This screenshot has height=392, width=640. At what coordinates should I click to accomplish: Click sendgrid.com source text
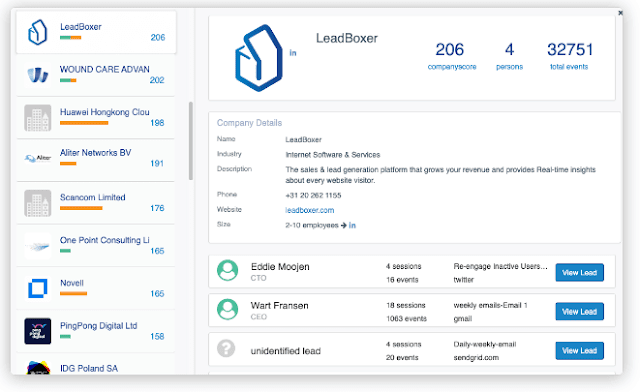click(x=476, y=358)
